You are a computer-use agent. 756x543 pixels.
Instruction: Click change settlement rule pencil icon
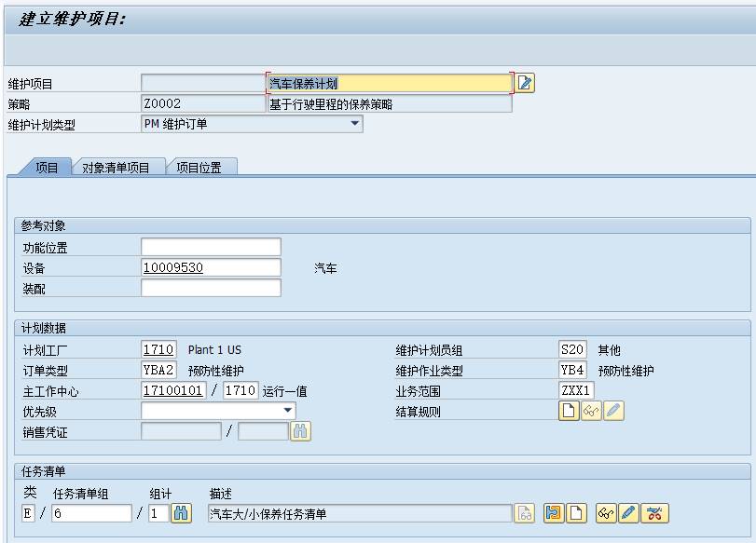coord(613,411)
